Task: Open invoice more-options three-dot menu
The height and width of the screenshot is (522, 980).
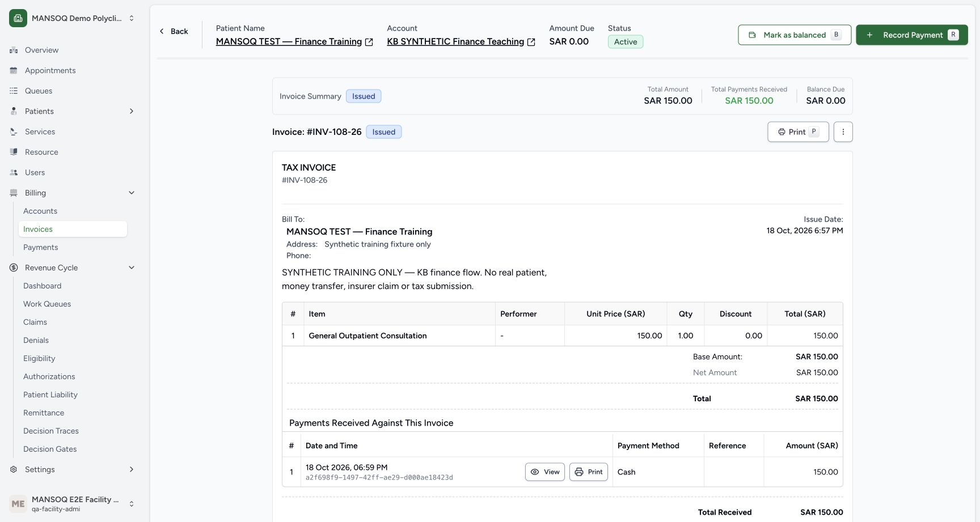Action: [x=843, y=132]
